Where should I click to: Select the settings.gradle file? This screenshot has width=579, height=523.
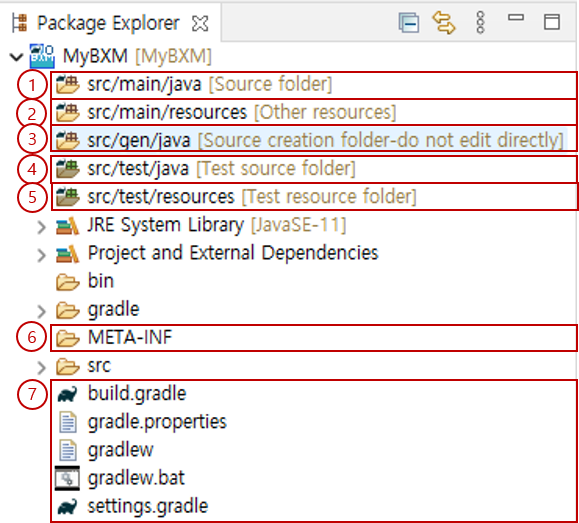[x=148, y=506]
